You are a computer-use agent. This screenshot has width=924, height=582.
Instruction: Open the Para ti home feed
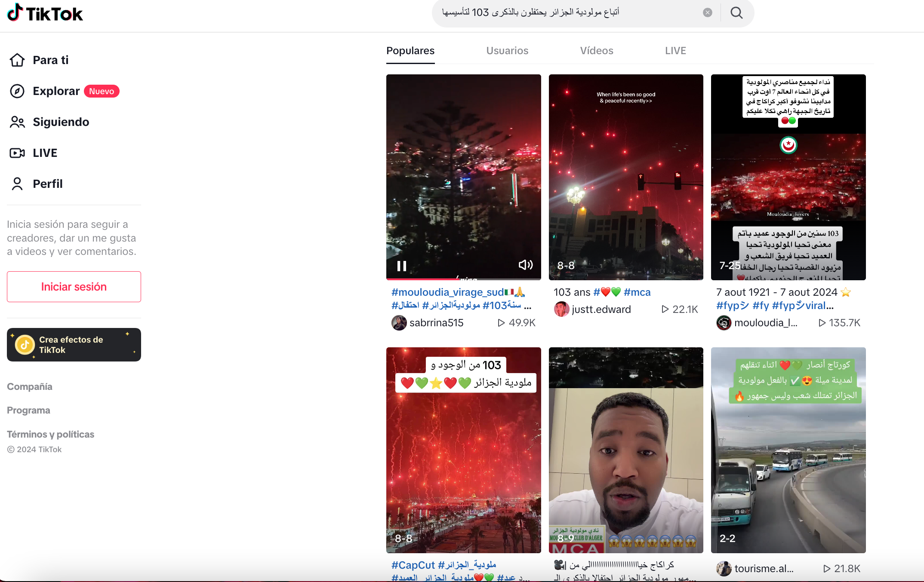coord(50,60)
